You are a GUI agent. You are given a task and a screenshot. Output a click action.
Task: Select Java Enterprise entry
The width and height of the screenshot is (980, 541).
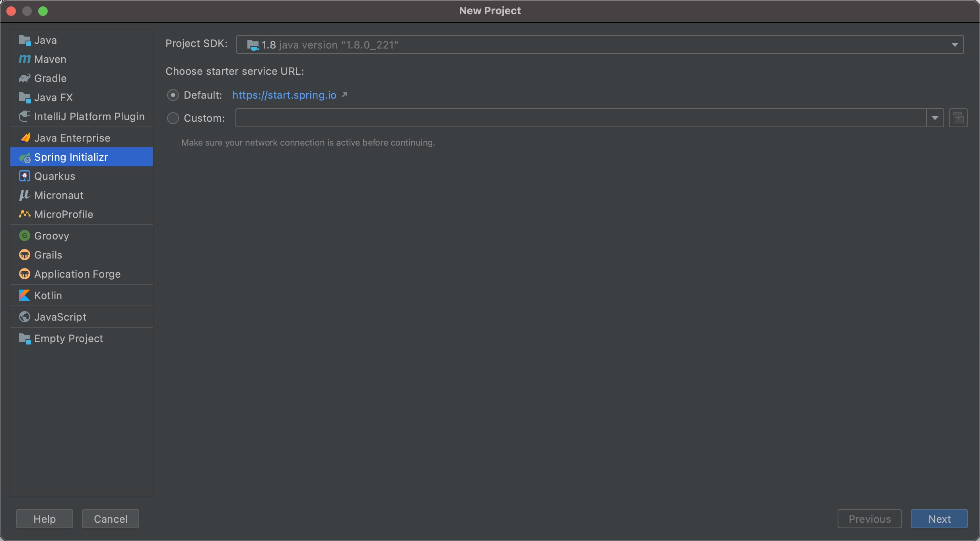pos(82,138)
